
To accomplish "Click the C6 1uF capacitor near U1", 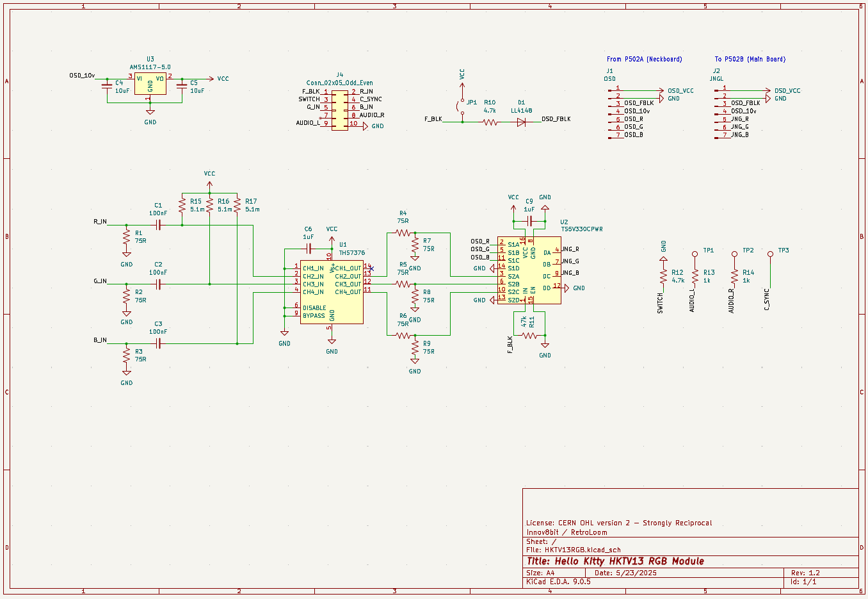I will (309, 249).
